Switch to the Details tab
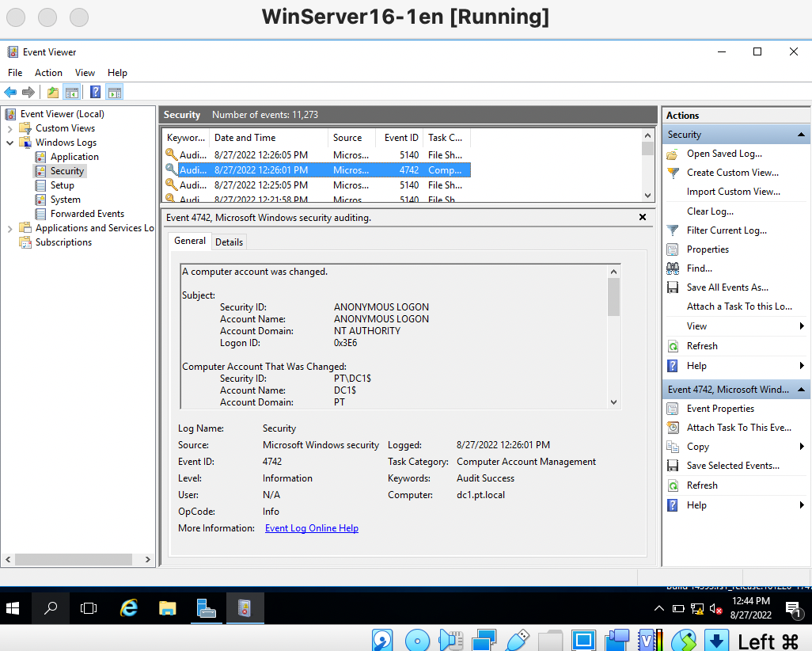The height and width of the screenshot is (651, 812). [x=229, y=242]
